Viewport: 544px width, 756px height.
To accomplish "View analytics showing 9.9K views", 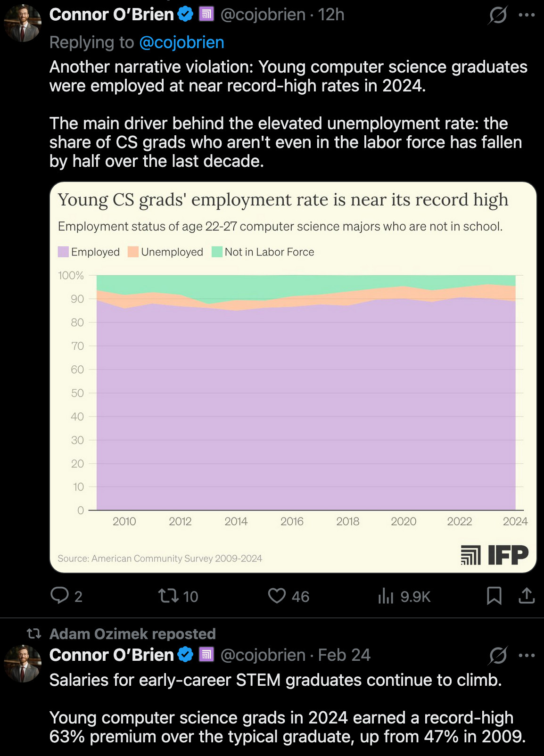I will pos(385,596).
